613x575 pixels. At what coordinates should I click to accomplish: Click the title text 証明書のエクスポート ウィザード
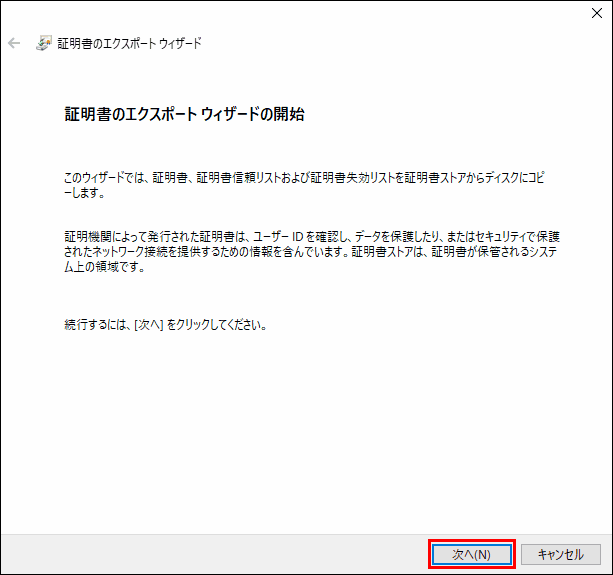[129, 43]
